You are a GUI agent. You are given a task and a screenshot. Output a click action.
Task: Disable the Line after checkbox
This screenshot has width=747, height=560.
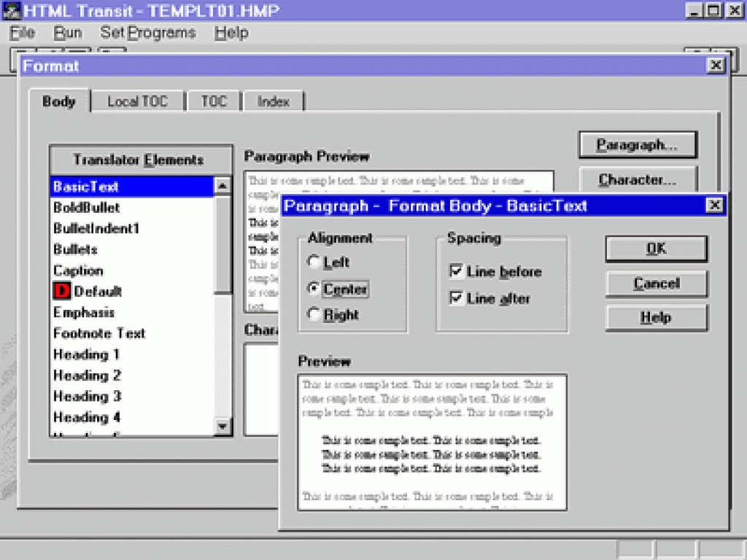tap(457, 298)
